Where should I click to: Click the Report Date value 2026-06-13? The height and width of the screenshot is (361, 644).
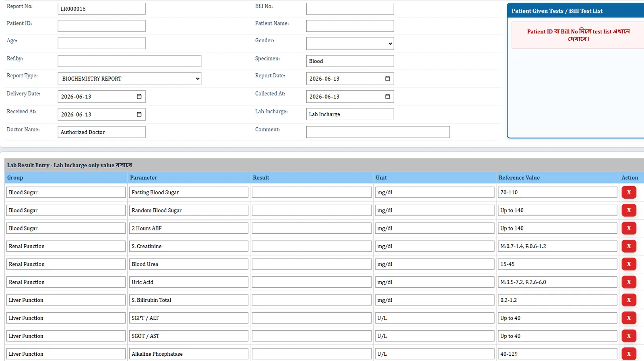point(324,79)
